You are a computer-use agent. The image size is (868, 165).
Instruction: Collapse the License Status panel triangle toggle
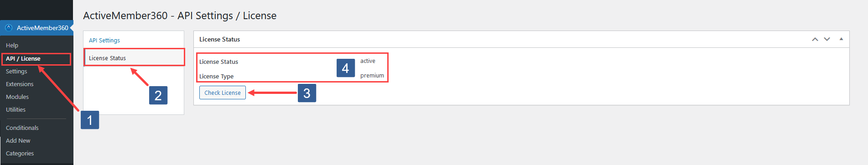(x=841, y=39)
